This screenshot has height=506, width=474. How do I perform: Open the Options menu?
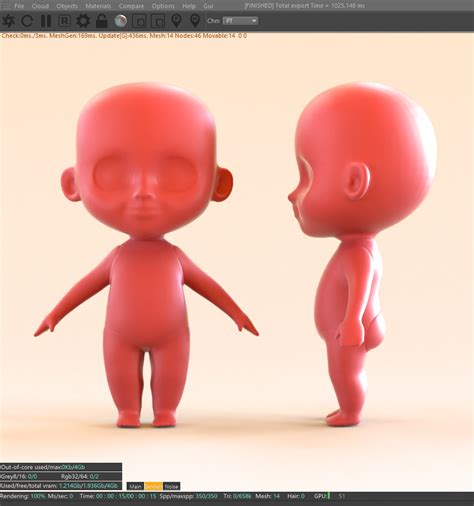pos(163,6)
